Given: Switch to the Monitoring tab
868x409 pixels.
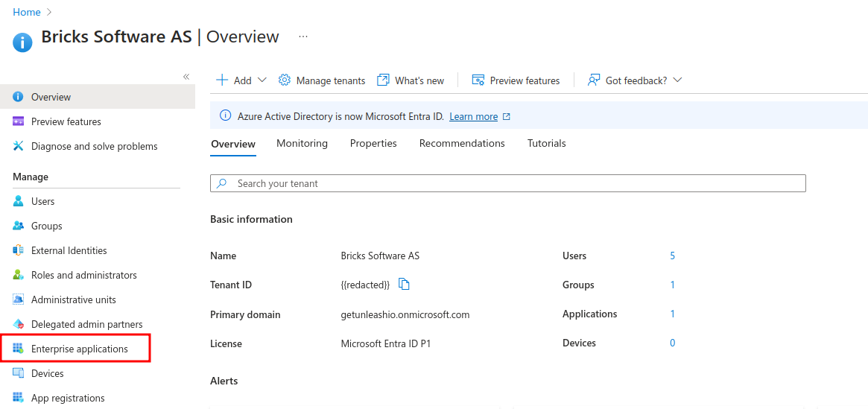Looking at the screenshot, I should [302, 143].
